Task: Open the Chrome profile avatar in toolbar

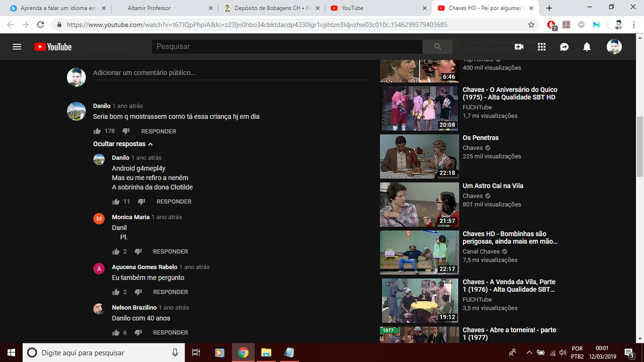Action: tap(618, 25)
